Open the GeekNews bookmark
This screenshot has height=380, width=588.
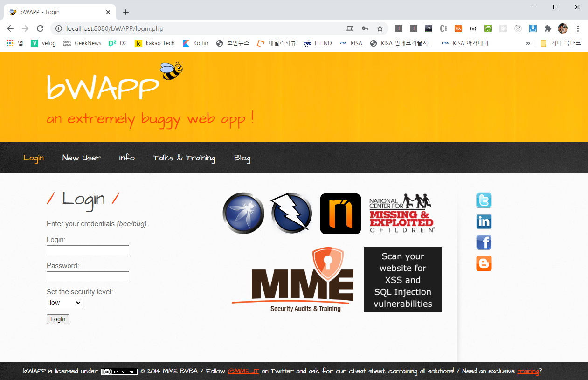(82, 43)
